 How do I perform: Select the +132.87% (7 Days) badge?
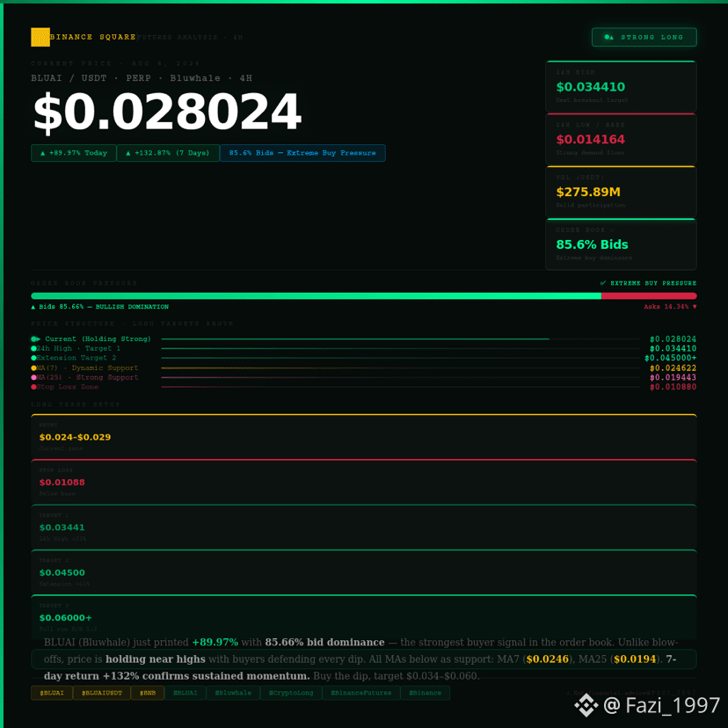(168, 153)
